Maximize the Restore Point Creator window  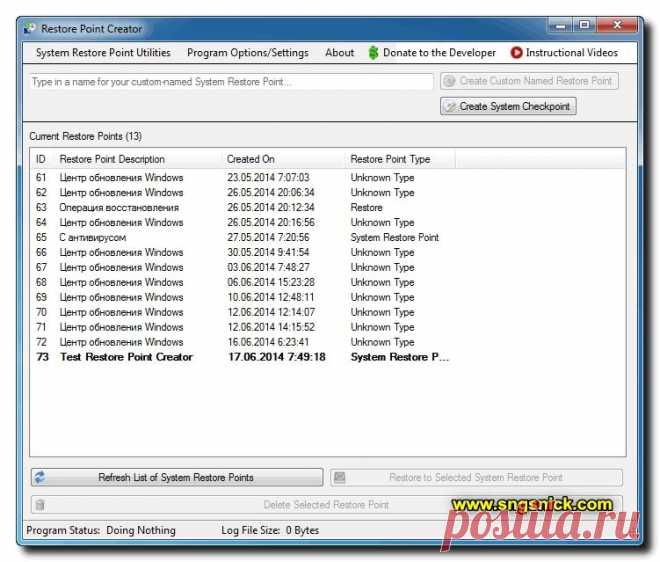(585, 25)
